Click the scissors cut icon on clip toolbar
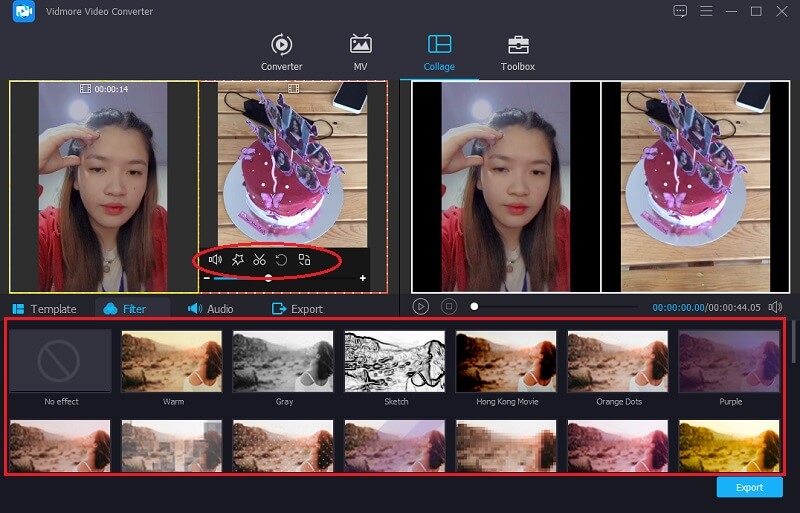Image resolution: width=800 pixels, height=513 pixels. coord(259,260)
